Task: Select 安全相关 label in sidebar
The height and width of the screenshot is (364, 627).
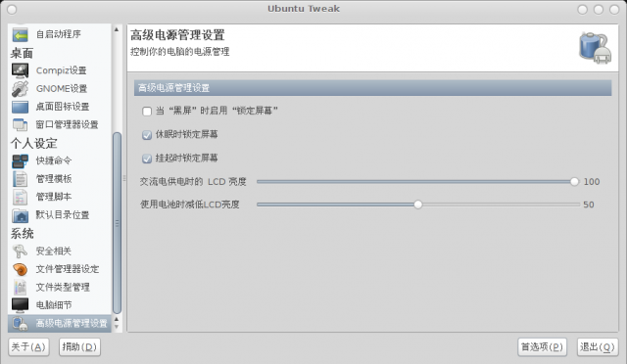Action: point(54,251)
